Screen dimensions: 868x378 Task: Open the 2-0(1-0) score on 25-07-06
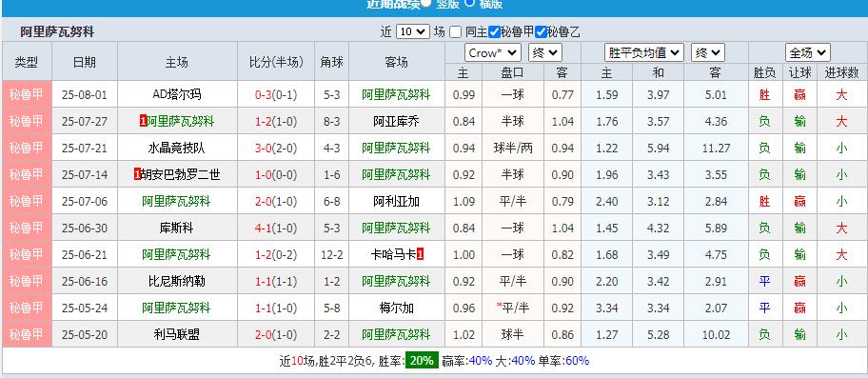[276, 201]
